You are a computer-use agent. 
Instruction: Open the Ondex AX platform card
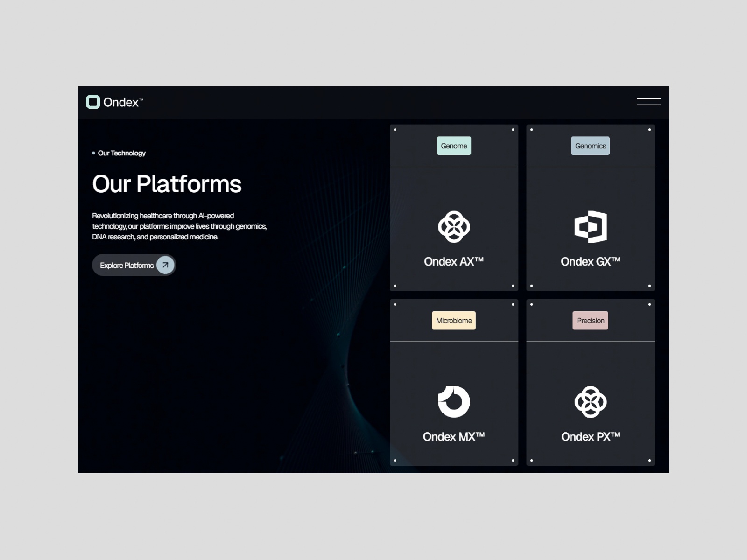[x=453, y=208]
